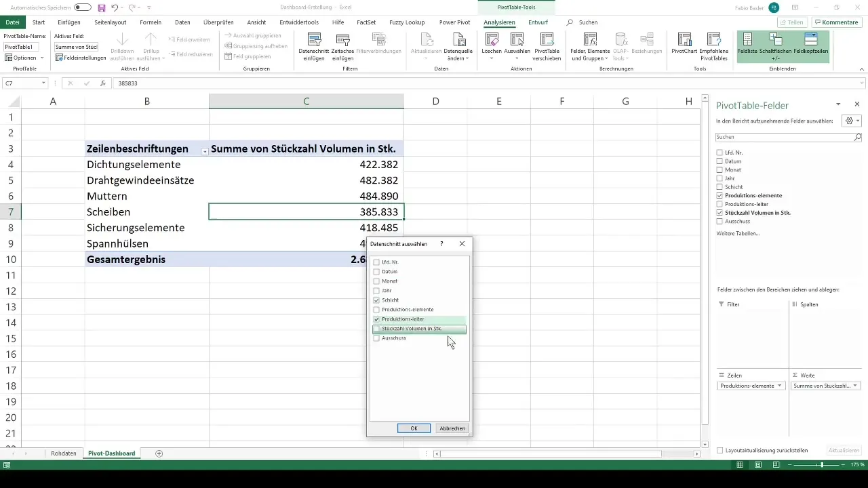The width and height of the screenshot is (868, 488).
Task: Refresh pivot data with Aktualisieren
Action: coord(427,47)
